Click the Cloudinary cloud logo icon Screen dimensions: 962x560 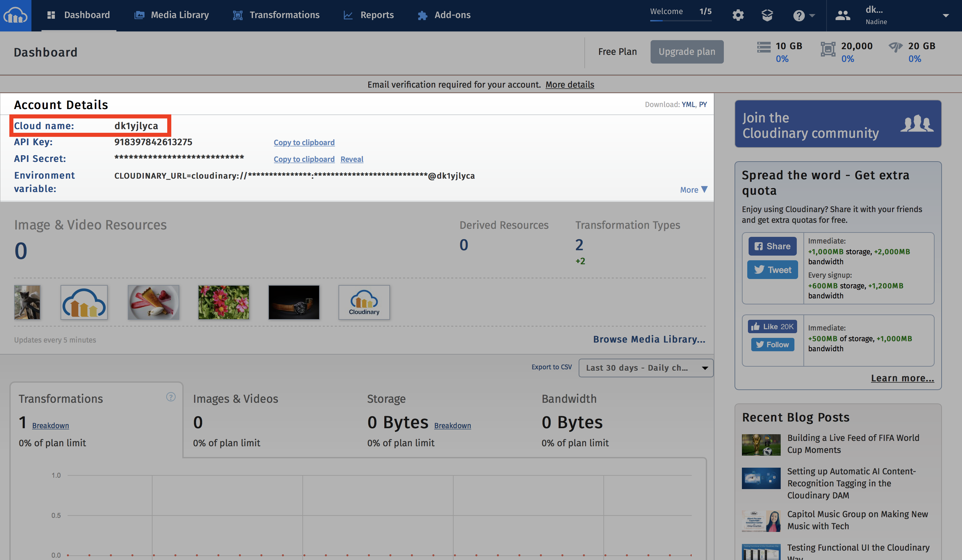[16, 15]
